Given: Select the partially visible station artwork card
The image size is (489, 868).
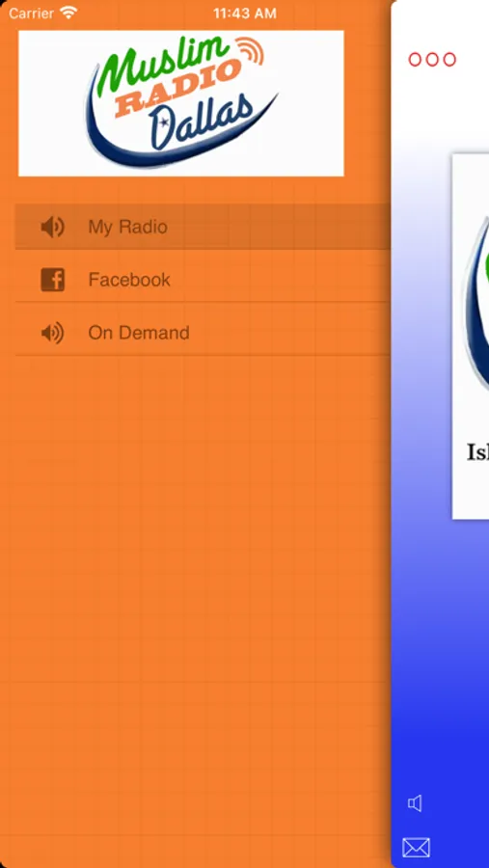Looking at the screenshot, I should tap(471, 337).
